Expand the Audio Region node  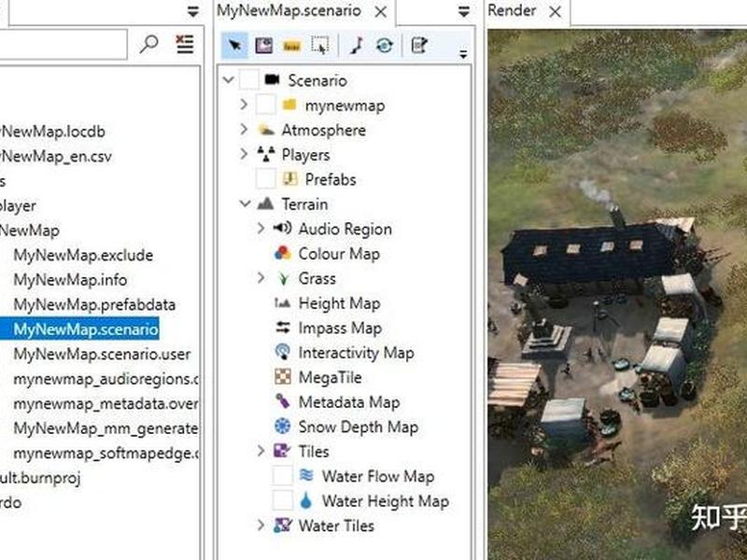[x=261, y=228]
